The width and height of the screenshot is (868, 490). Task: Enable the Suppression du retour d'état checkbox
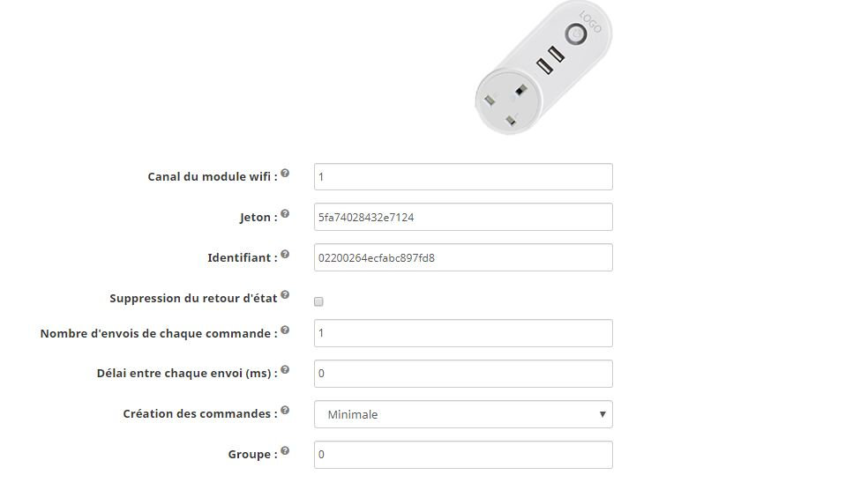pyautogui.click(x=318, y=301)
